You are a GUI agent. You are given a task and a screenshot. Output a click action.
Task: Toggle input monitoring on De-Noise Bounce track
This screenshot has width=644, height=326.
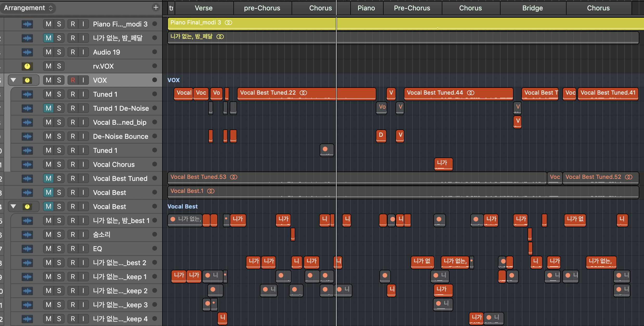pyautogui.click(x=83, y=136)
